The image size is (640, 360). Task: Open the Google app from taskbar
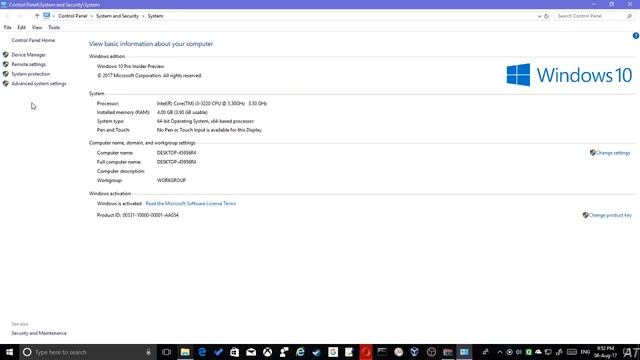point(333,352)
